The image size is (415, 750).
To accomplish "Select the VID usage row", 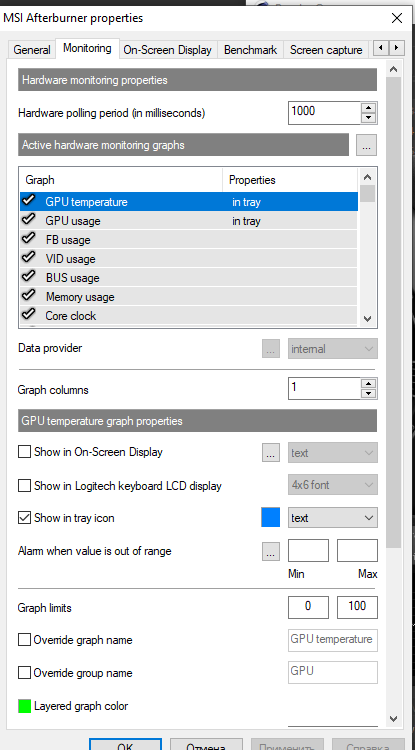I will click(189, 259).
